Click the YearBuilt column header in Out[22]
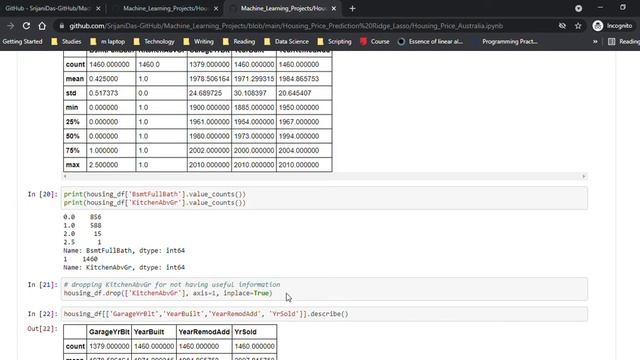640x360 pixels. [x=154, y=332]
